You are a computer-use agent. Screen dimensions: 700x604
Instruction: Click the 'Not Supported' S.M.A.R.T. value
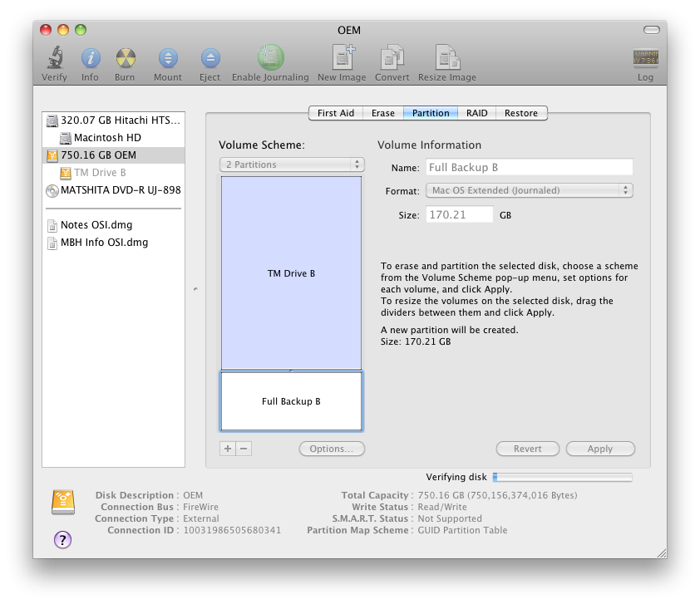pos(450,518)
